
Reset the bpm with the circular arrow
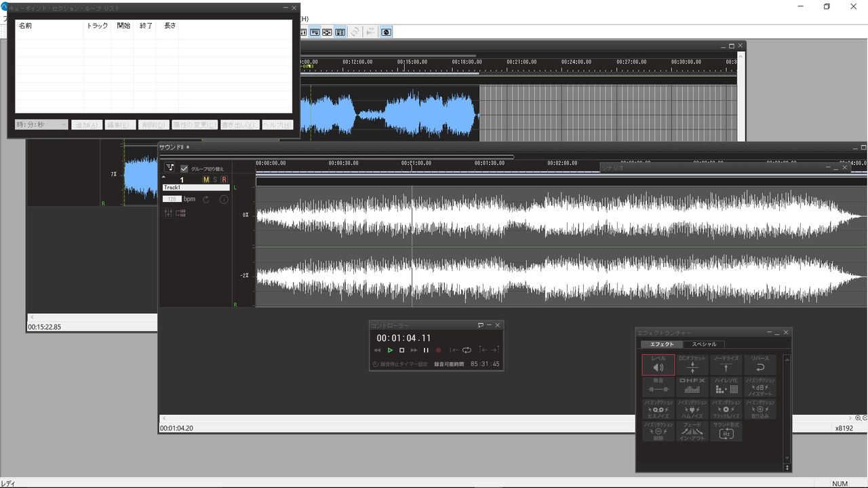(206, 199)
